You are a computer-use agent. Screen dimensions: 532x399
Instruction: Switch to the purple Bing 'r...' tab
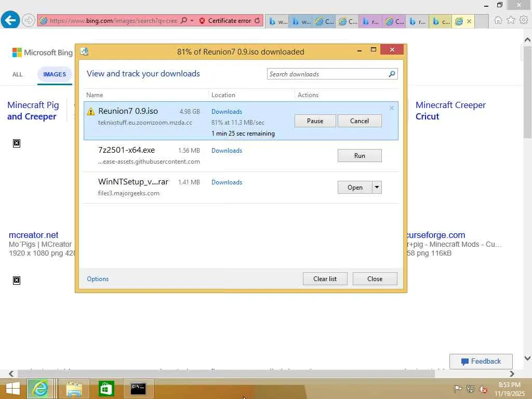[x=370, y=21]
